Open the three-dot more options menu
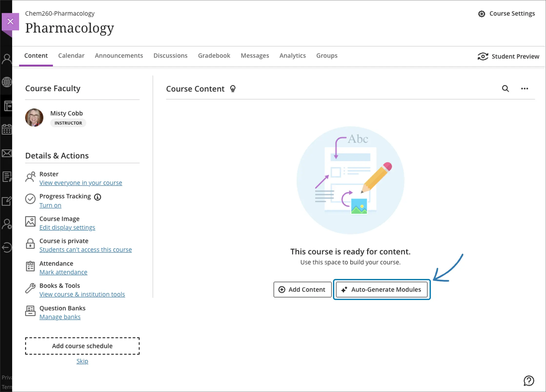 click(524, 89)
